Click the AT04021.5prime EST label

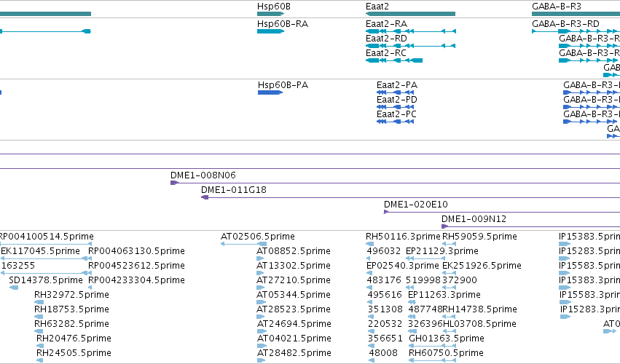(x=294, y=339)
